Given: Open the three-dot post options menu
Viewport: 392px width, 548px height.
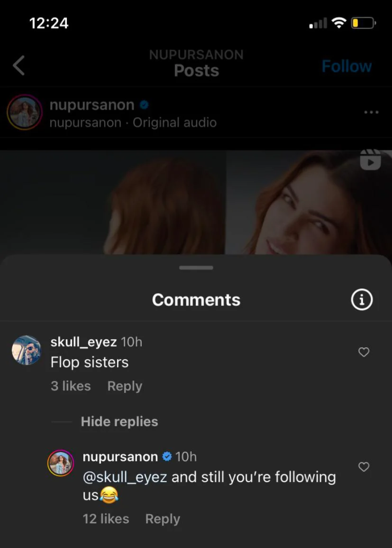Looking at the screenshot, I should tap(371, 112).
